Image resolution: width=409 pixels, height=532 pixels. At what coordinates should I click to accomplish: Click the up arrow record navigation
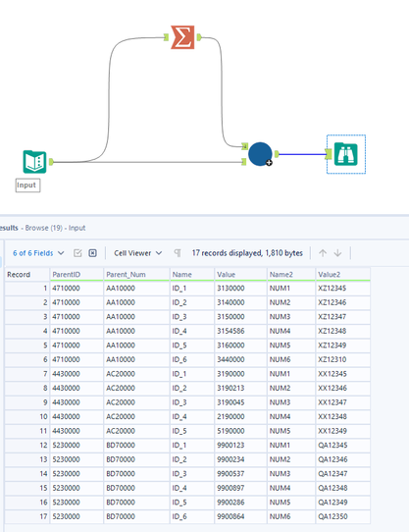pyautogui.click(x=323, y=253)
